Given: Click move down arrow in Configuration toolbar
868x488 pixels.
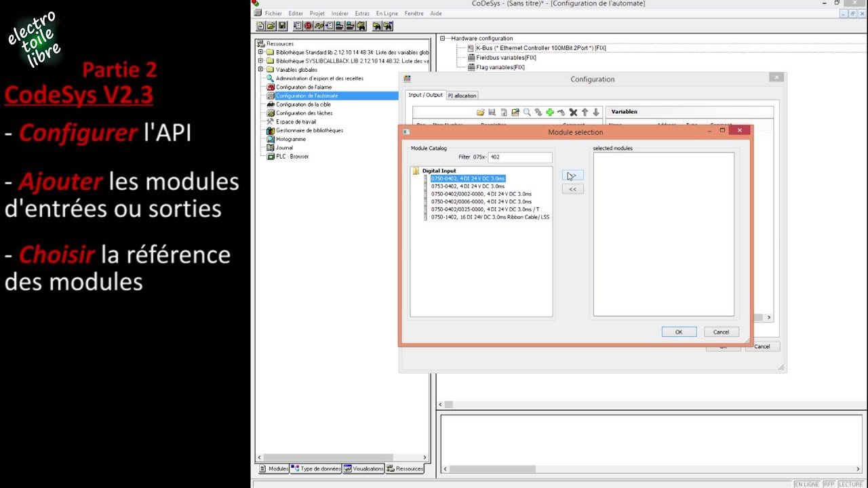Looking at the screenshot, I should click(596, 113).
